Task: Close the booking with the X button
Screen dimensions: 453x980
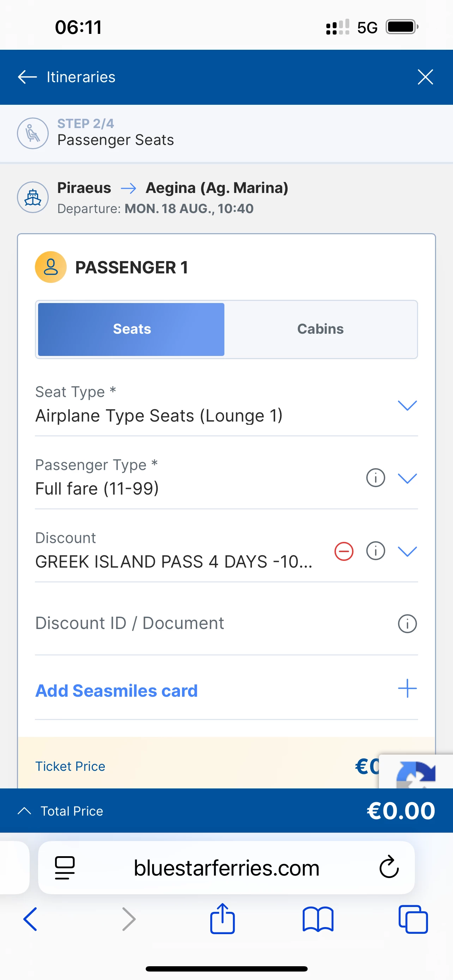Action: [425, 77]
